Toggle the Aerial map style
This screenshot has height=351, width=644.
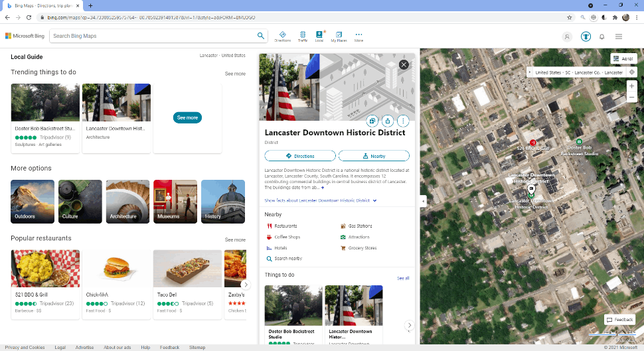[x=623, y=58]
